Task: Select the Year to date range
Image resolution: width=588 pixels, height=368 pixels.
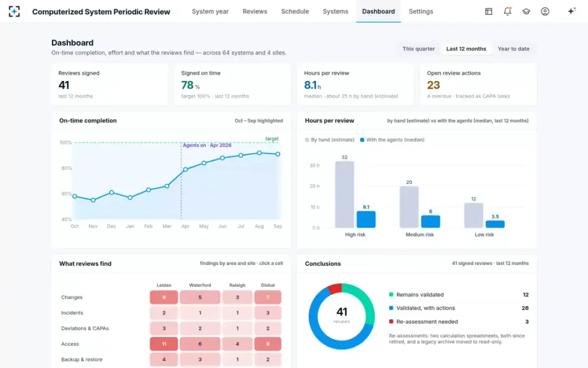Action: [x=514, y=49]
